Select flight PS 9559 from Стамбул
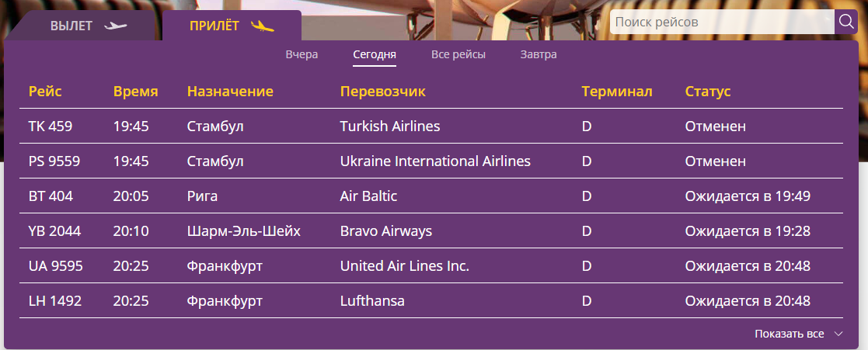The height and width of the screenshot is (350, 868). pos(54,161)
